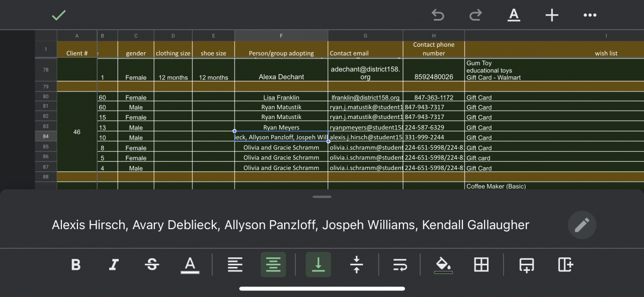644x297 pixels.
Task: Open the insert plus menu
Action: (x=552, y=15)
